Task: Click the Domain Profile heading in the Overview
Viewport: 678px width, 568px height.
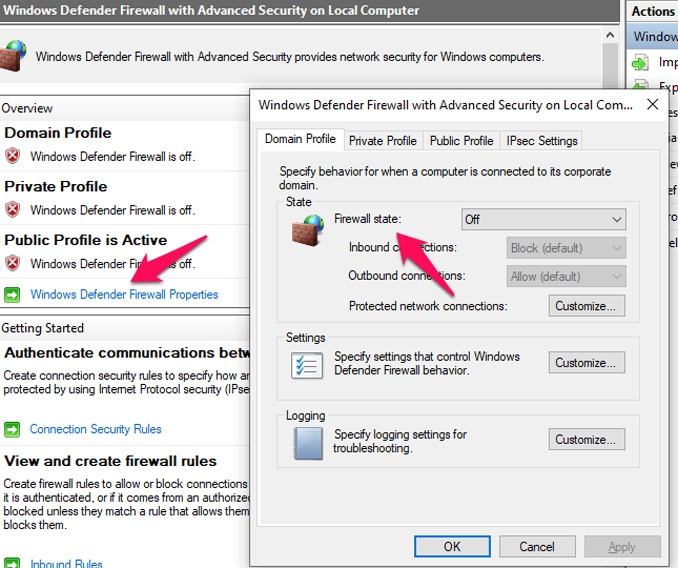Action: pos(58,133)
